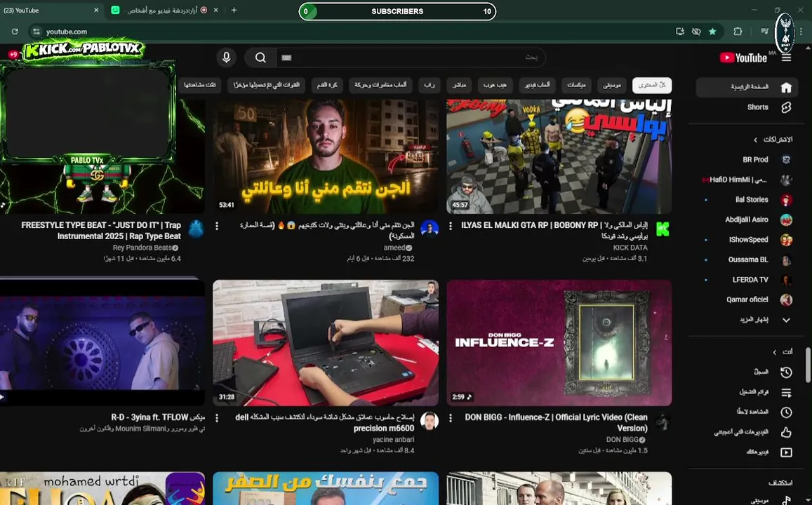Click the sidebar vertical scrollbar thumb
This screenshot has height=505, width=812.
click(807, 365)
